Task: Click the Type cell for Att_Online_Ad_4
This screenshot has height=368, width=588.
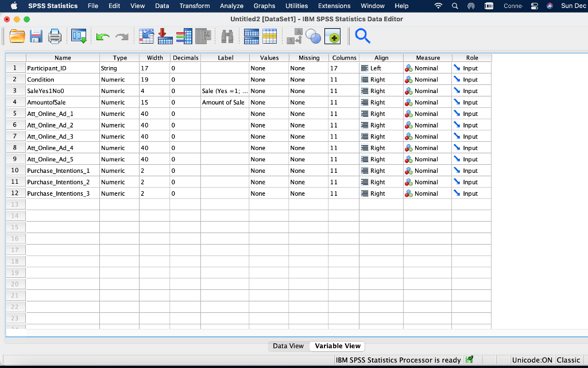Action: pyautogui.click(x=119, y=148)
